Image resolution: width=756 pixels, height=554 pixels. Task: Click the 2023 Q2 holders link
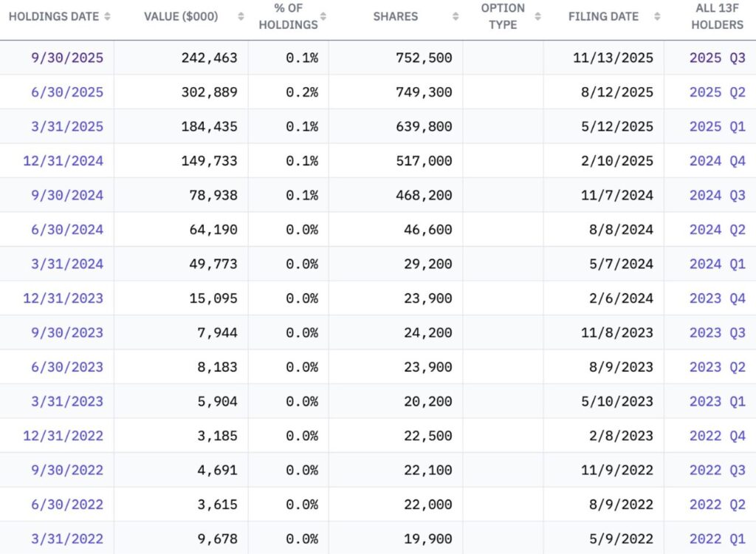[x=717, y=367]
